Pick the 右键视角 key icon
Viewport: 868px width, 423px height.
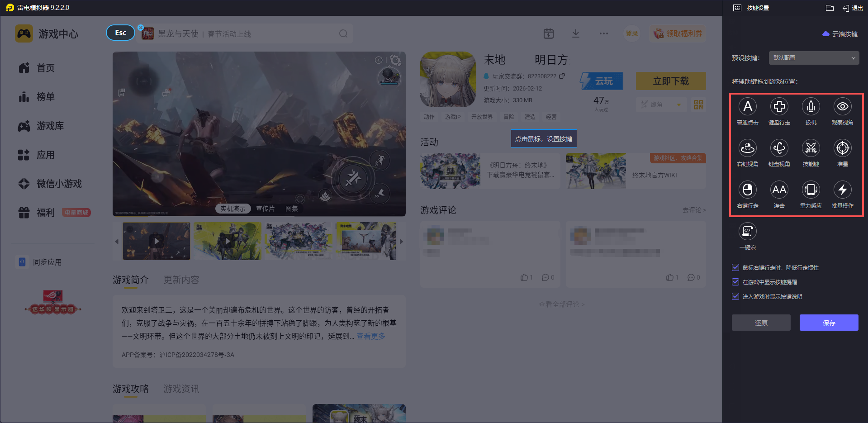[x=748, y=148]
